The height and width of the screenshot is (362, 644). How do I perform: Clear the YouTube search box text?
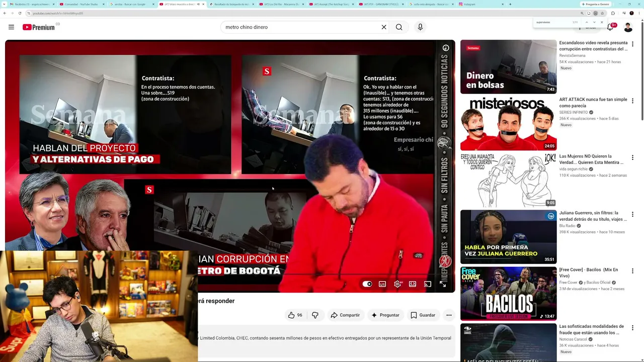[384, 27]
